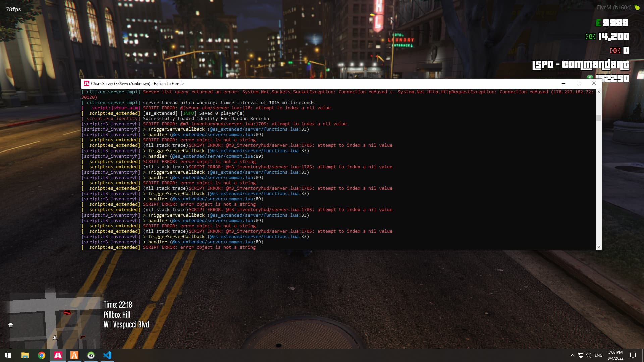Click the home marker on the minimap
Viewport: 644px width, 362px height.
click(11, 325)
